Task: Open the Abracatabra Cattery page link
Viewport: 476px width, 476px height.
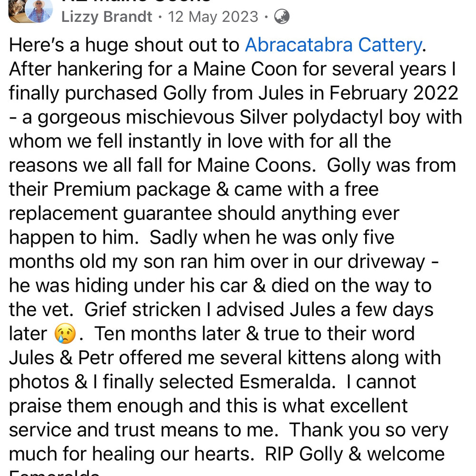Action: tap(333, 45)
